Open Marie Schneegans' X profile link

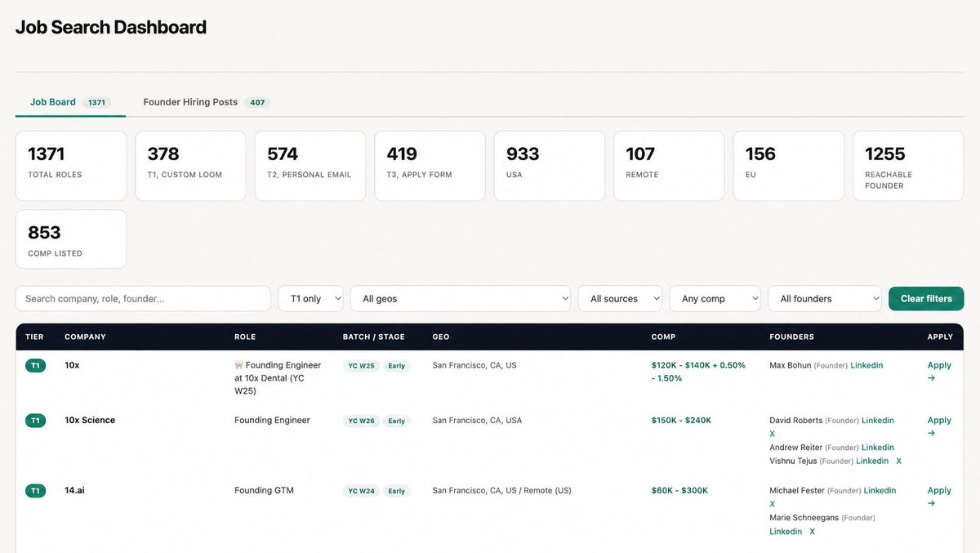[x=812, y=531]
